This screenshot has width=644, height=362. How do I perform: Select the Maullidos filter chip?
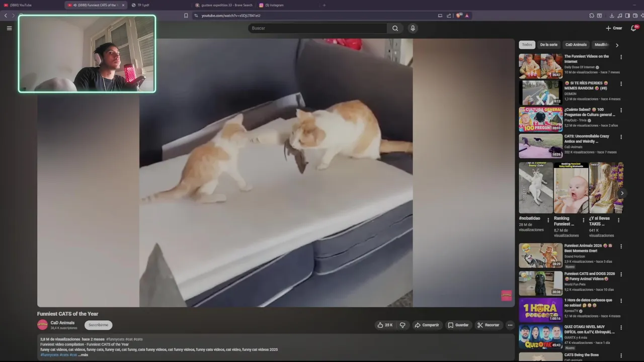pos(601,45)
